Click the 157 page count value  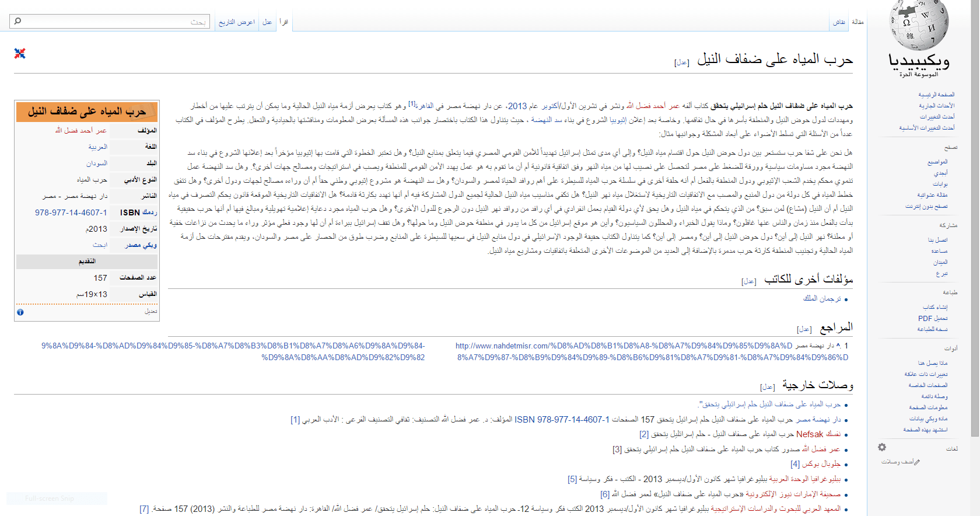pos(100,278)
